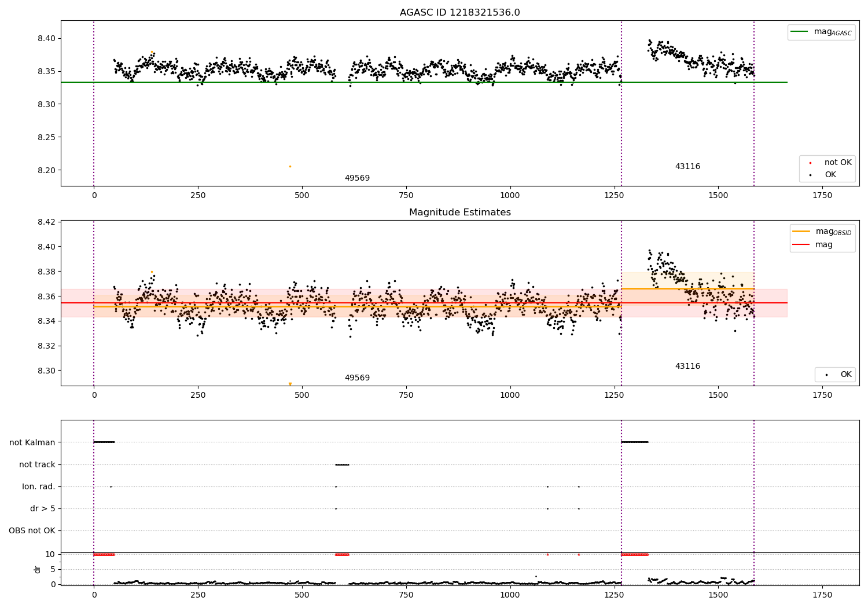Select the mag OBSID legend entry
The width and height of the screenshot is (868, 608).
822,232
